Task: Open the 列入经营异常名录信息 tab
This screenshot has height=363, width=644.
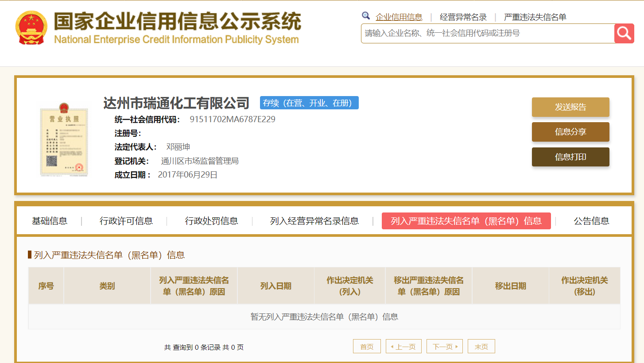Action: [x=314, y=221]
